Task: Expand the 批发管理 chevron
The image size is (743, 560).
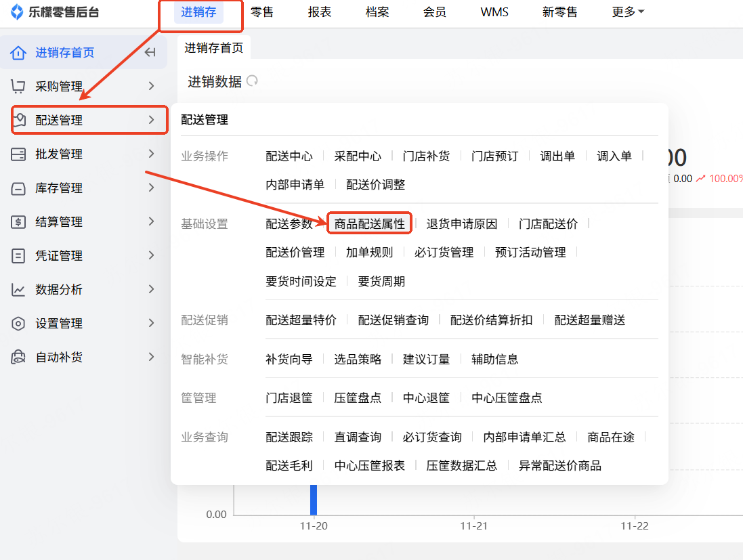Action: [x=151, y=154]
